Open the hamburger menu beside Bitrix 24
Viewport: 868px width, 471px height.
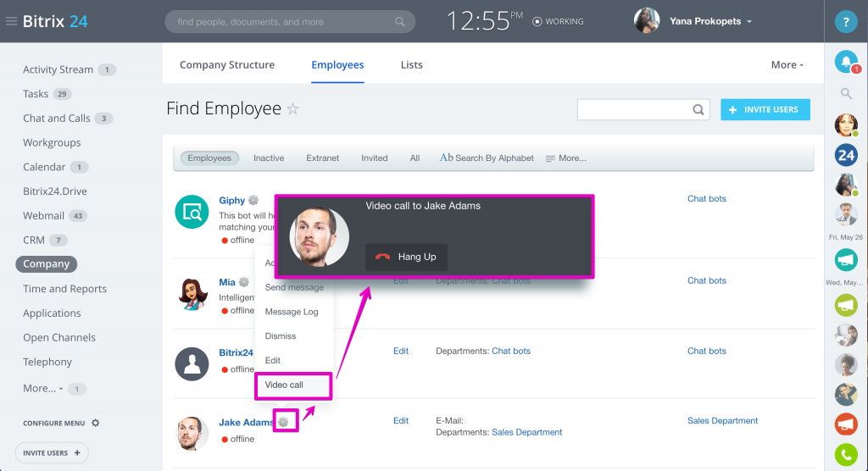[x=11, y=21]
